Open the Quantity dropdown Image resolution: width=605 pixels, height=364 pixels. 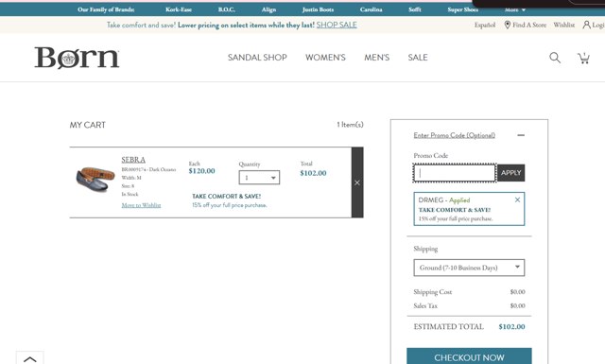click(x=259, y=178)
